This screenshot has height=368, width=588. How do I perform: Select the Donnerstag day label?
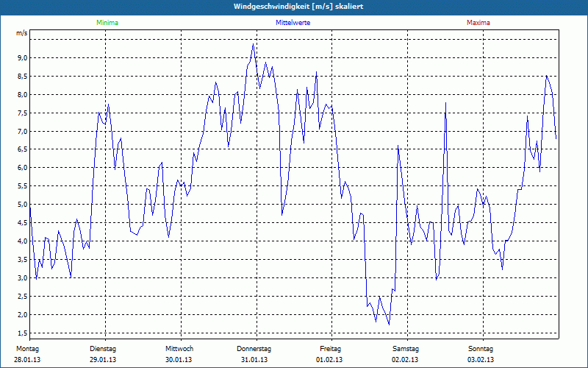[254, 349]
